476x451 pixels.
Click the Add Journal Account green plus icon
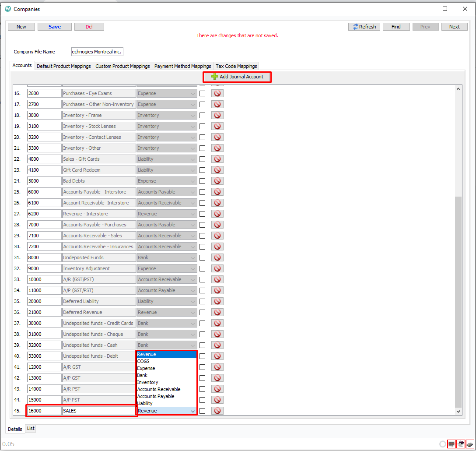(x=215, y=77)
